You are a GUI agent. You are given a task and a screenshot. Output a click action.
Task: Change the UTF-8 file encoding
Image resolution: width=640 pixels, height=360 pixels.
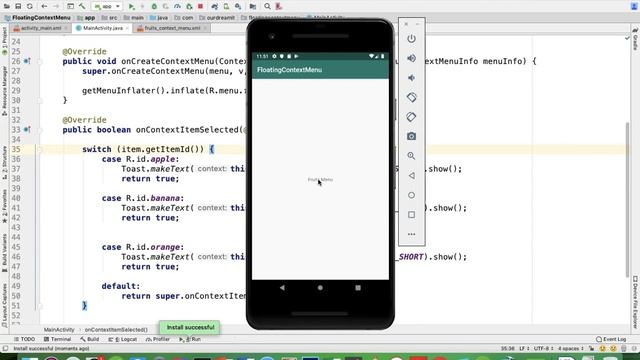click(544, 349)
